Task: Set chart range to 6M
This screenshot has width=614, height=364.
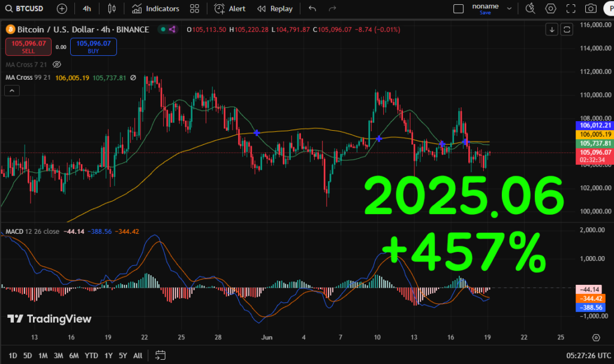Action: pyautogui.click(x=74, y=356)
